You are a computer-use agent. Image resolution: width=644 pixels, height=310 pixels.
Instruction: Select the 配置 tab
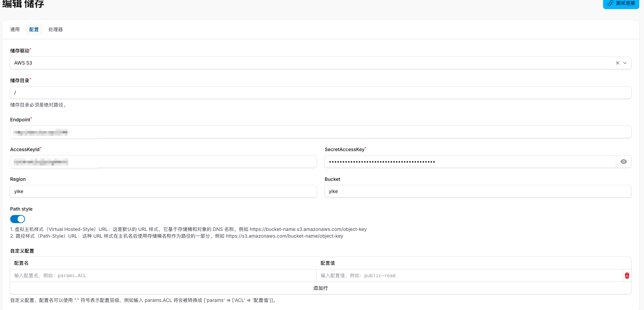click(x=34, y=29)
